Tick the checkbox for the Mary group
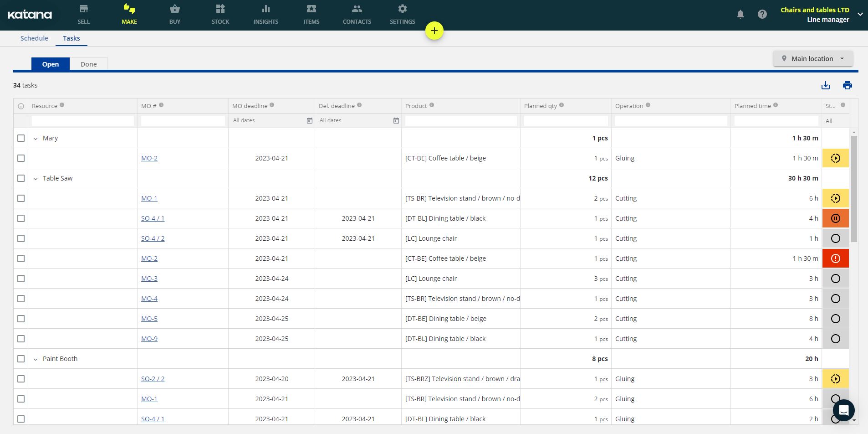The width and height of the screenshot is (868, 434). (21, 138)
